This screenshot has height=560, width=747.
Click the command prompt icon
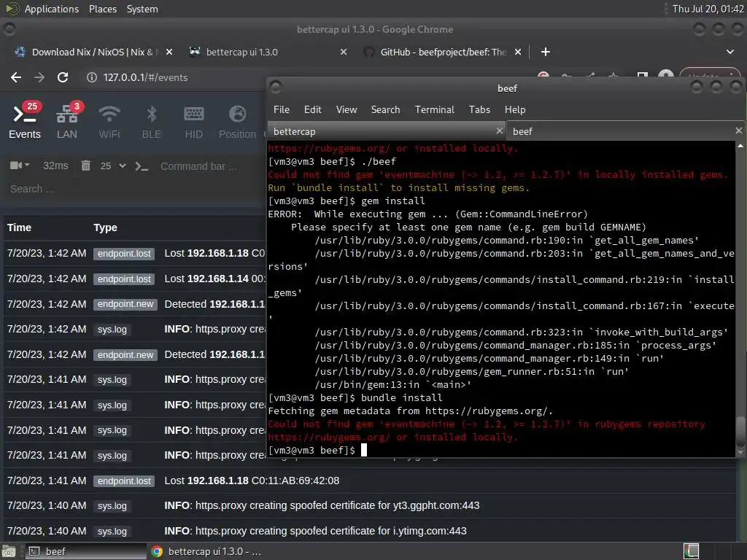pyautogui.click(x=142, y=166)
